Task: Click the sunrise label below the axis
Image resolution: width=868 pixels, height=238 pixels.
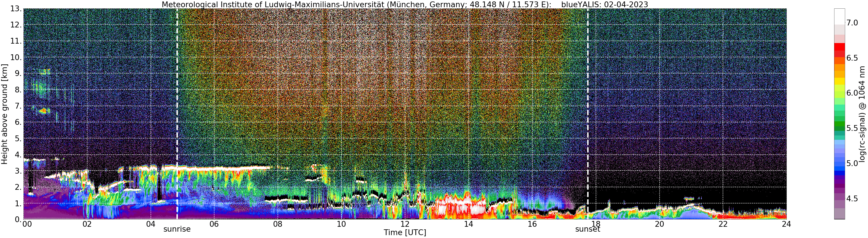Action: 177,229
